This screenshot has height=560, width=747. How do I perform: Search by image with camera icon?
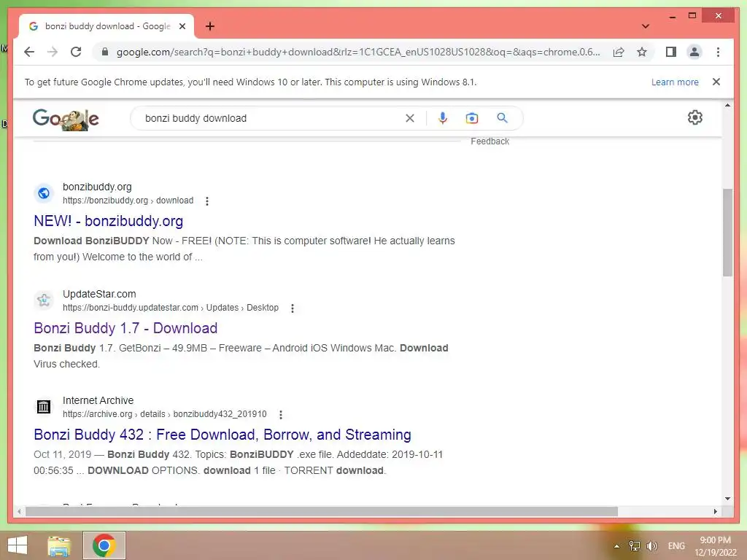click(x=472, y=118)
